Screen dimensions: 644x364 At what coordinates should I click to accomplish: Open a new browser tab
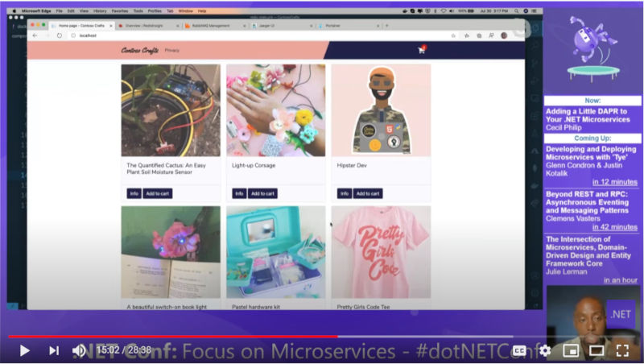pyautogui.click(x=387, y=26)
